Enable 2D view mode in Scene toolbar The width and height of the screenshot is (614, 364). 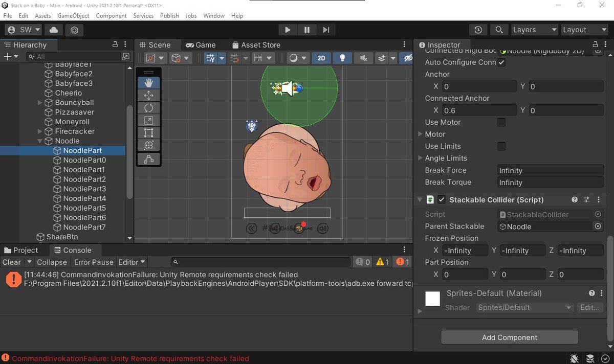tap(321, 58)
